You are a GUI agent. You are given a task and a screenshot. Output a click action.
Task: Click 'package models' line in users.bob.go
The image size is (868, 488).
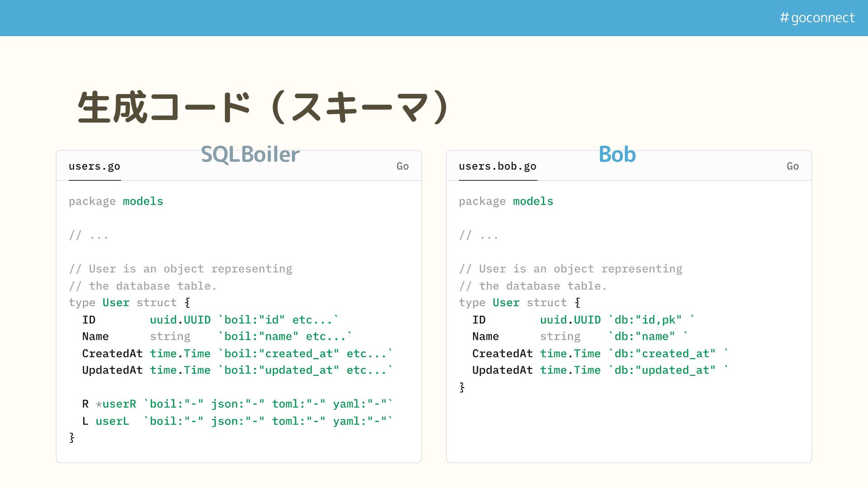506,202
